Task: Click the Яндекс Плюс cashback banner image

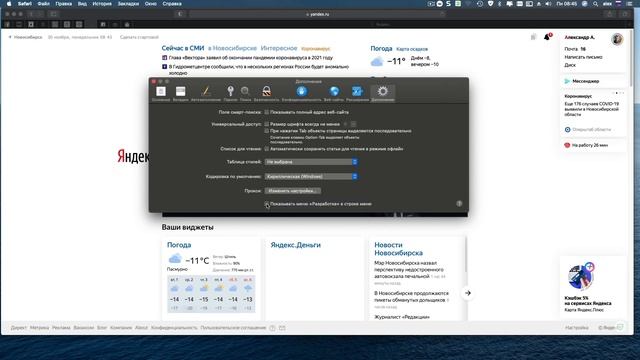Action: (x=581, y=276)
